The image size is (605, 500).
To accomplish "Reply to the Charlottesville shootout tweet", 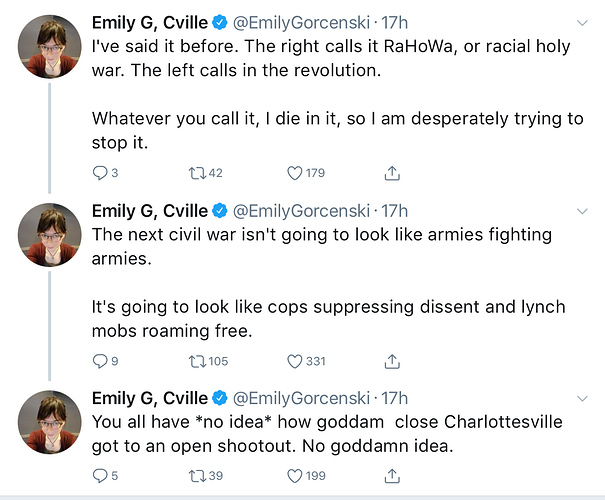I will coord(100,476).
